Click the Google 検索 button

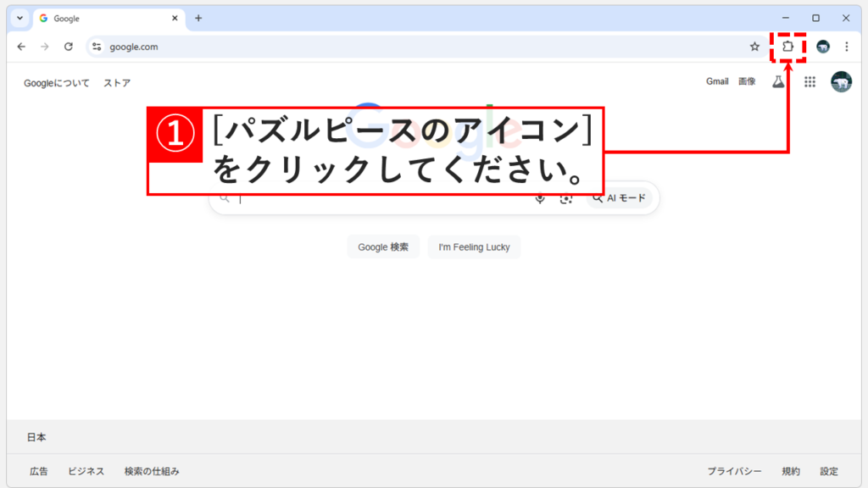click(x=383, y=247)
